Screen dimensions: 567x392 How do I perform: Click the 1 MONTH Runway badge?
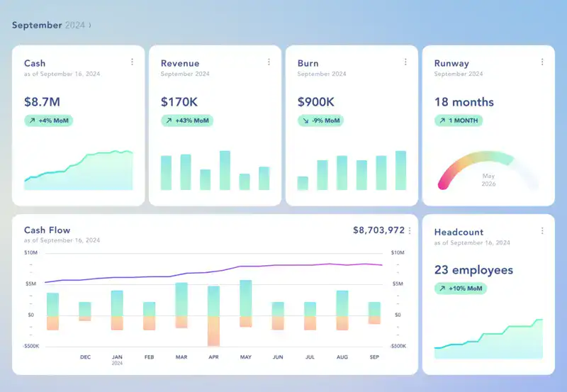(459, 121)
